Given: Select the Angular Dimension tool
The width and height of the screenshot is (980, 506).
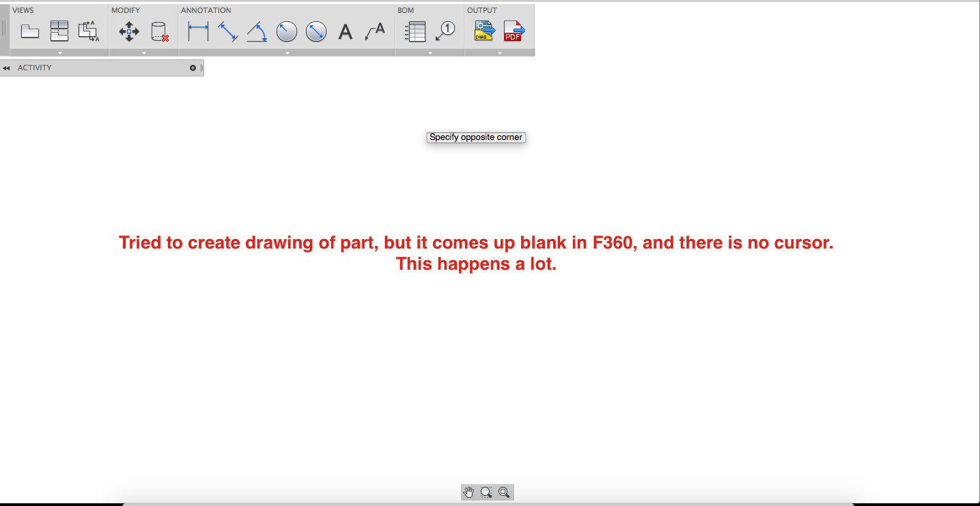Looking at the screenshot, I should pyautogui.click(x=257, y=31).
